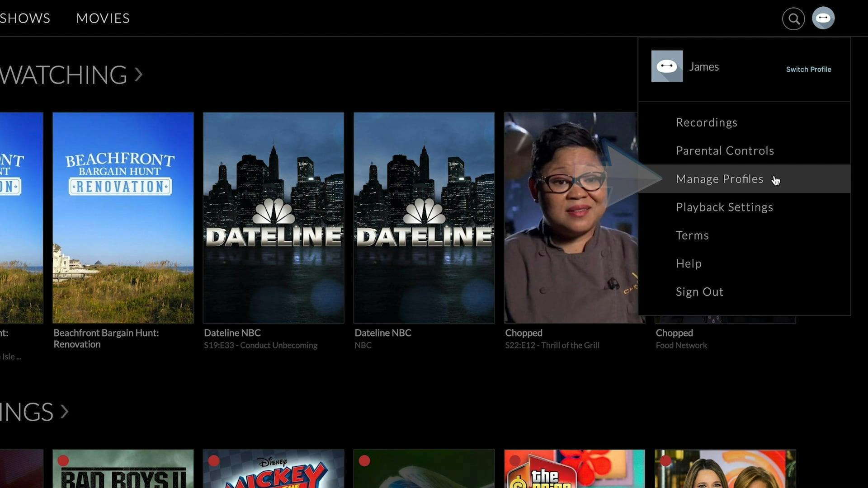Click James profile picture in dropdown
Screen dimensions: 868x488
(x=667, y=66)
